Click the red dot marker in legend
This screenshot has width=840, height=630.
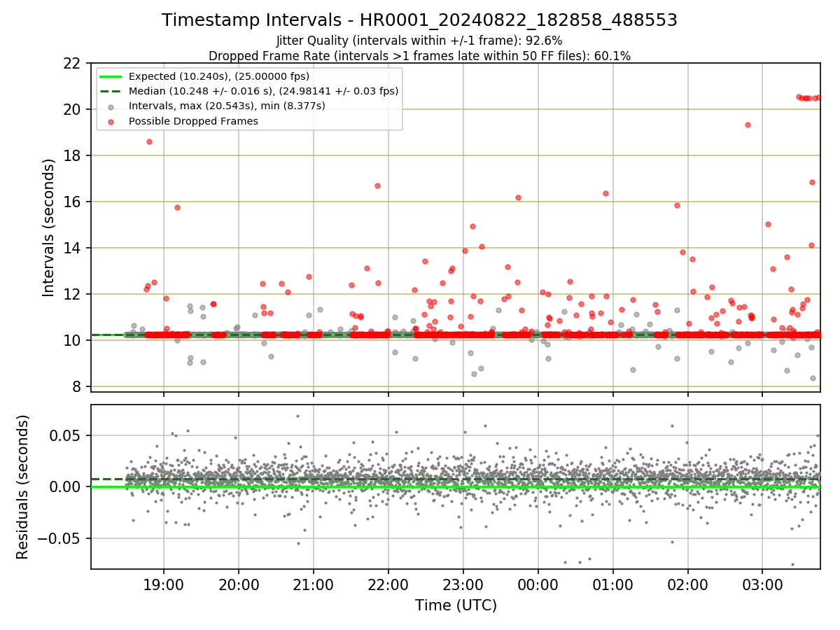click(x=111, y=121)
